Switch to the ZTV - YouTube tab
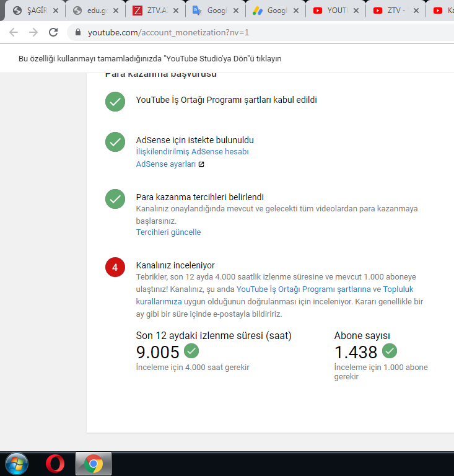This screenshot has width=454, height=476. click(391, 11)
